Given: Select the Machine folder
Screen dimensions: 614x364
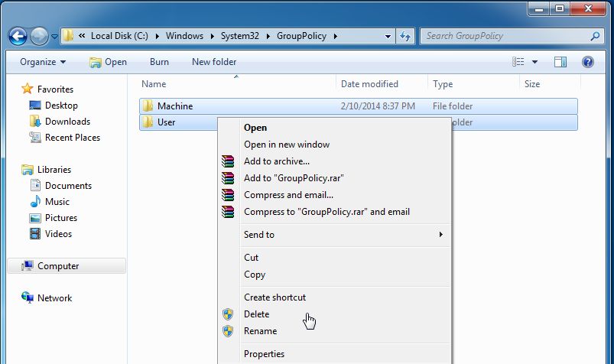Looking at the screenshot, I should (x=359, y=106).
